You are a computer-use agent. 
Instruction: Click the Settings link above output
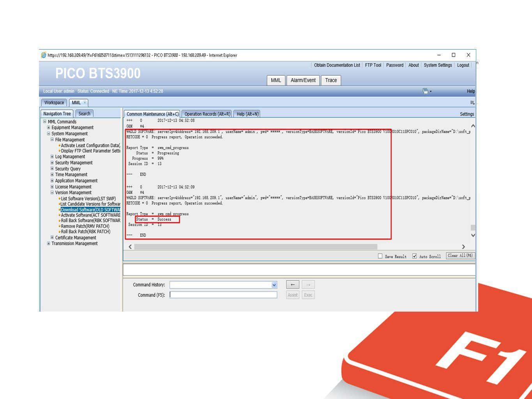pos(467,114)
